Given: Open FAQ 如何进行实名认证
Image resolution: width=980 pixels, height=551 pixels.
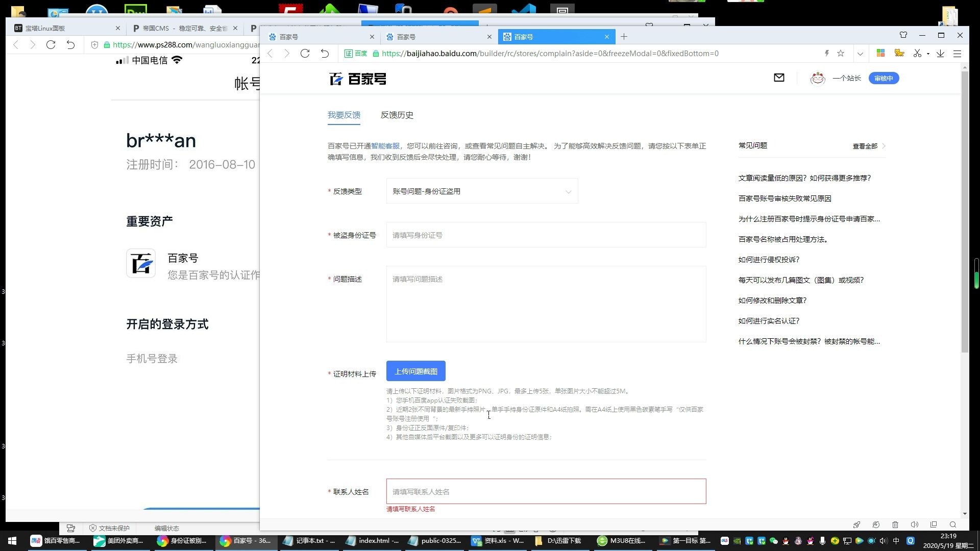Looking at the screenshot, I should pos(768,321).
